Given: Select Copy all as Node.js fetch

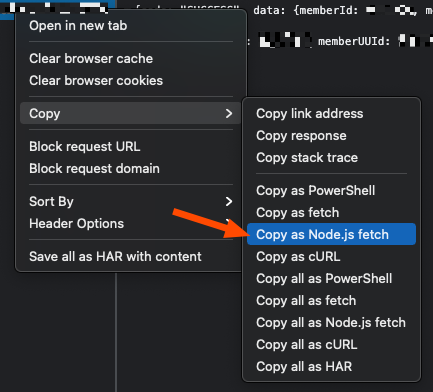Looking at the screenshot, I should click(331, 323).
